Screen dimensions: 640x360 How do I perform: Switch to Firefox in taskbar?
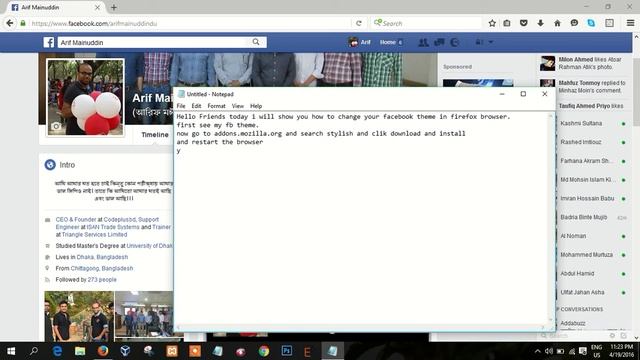click(x=103, y=351)
